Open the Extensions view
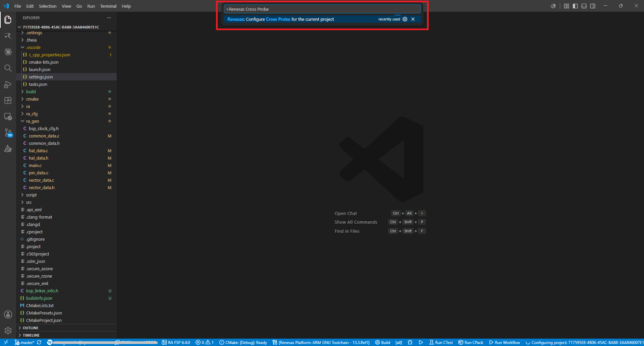This screenshot has height=346, width=644. [x=8, y=100]
